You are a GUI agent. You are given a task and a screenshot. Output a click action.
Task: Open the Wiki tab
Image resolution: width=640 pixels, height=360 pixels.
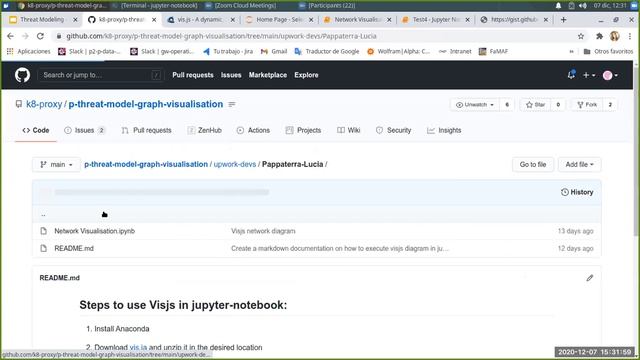coord(349,131)
